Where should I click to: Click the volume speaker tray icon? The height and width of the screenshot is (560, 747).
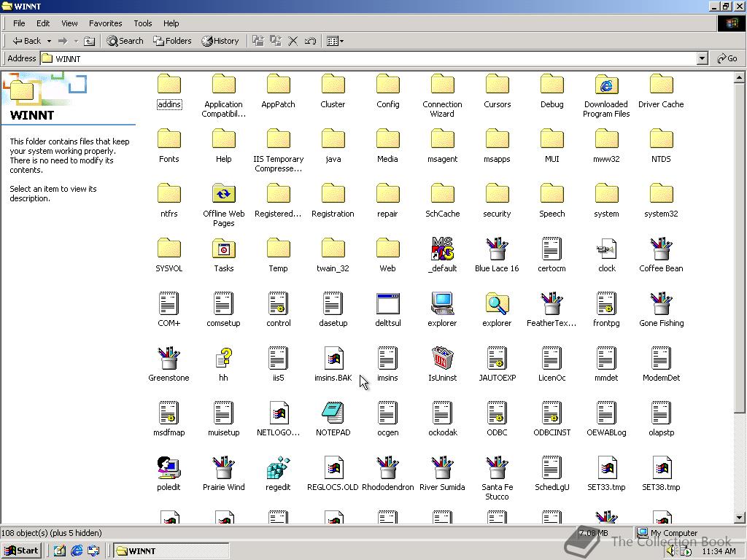pyautogui.click(x=671, y=551)
